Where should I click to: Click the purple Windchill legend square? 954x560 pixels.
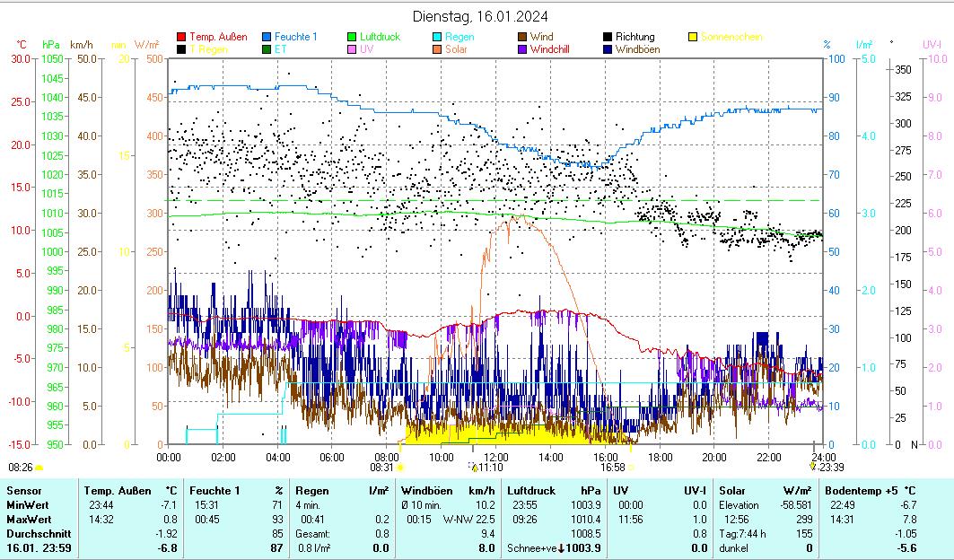(x=523, y=49)
